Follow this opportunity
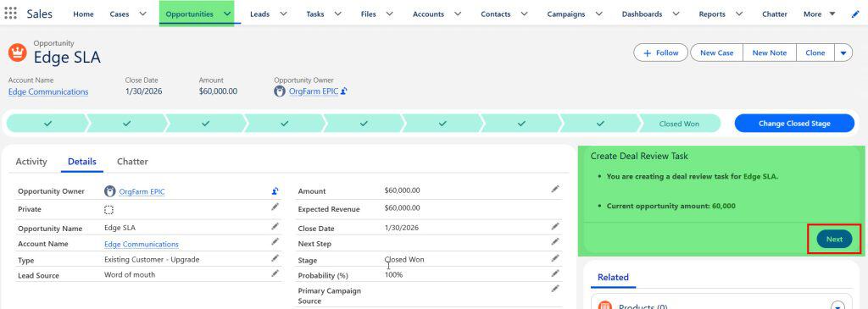868x309 pixels. point(660,53)
